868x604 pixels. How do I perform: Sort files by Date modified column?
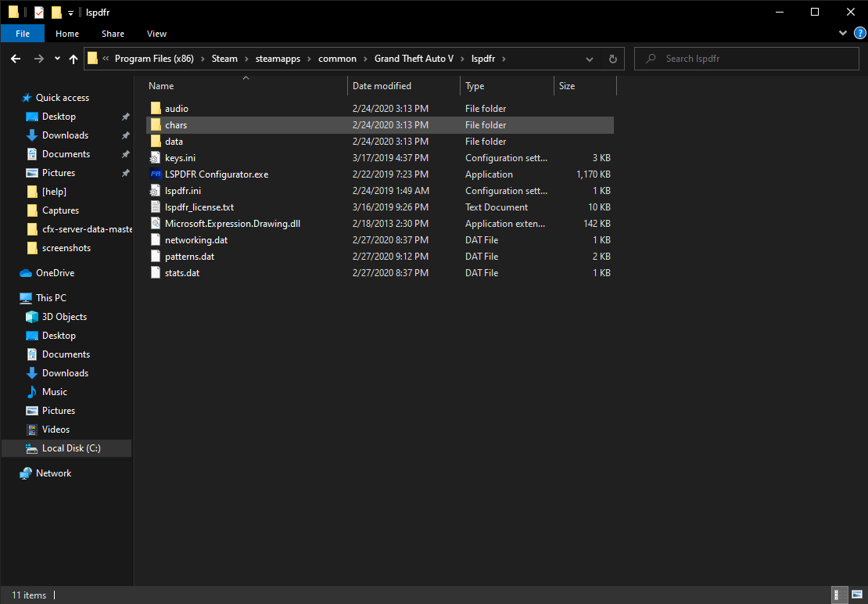(x=382, y=86)
